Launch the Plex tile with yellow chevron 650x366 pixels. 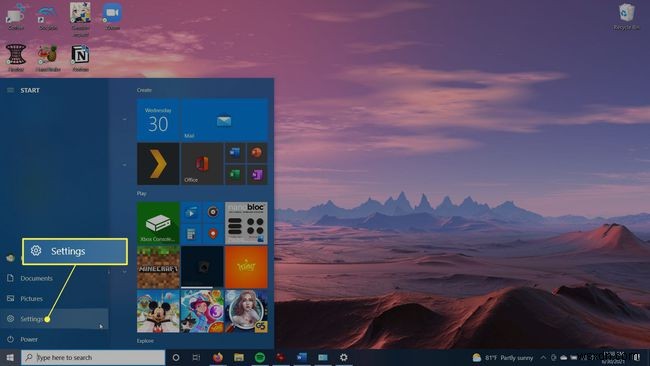click(158, 164)
